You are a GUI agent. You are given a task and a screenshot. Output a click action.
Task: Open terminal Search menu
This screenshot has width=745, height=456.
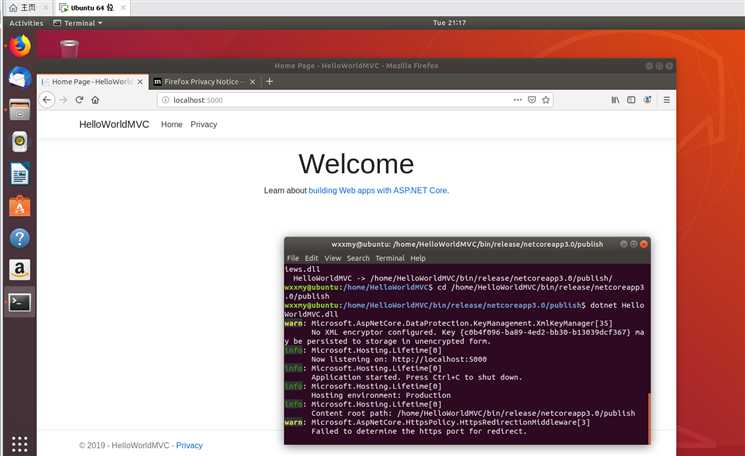pos(358,258)
